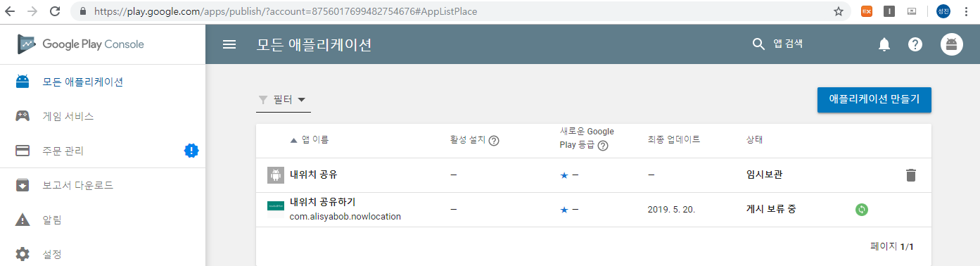Open 보고서 다운로드 in the sidebar

pyautogui.click(x=103, y=186)
